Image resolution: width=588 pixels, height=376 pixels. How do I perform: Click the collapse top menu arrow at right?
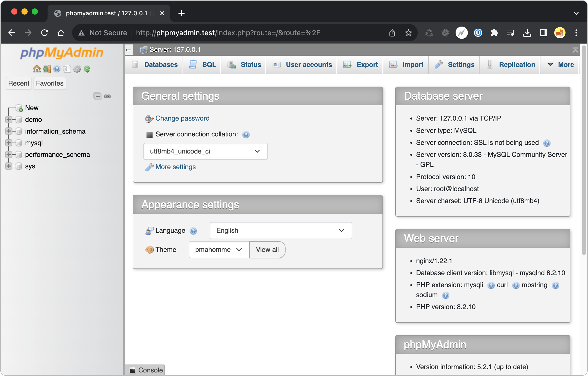(575, 50)
